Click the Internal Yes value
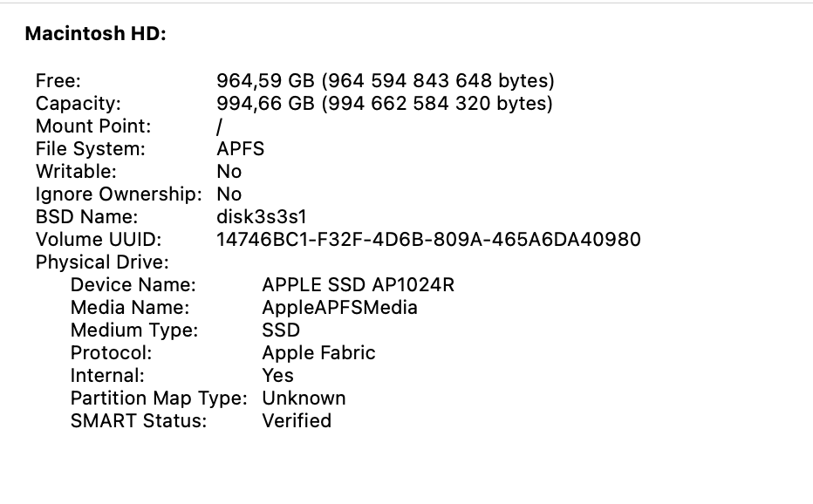The height and width of the screenshot is (504, 813). coord(277,376)
